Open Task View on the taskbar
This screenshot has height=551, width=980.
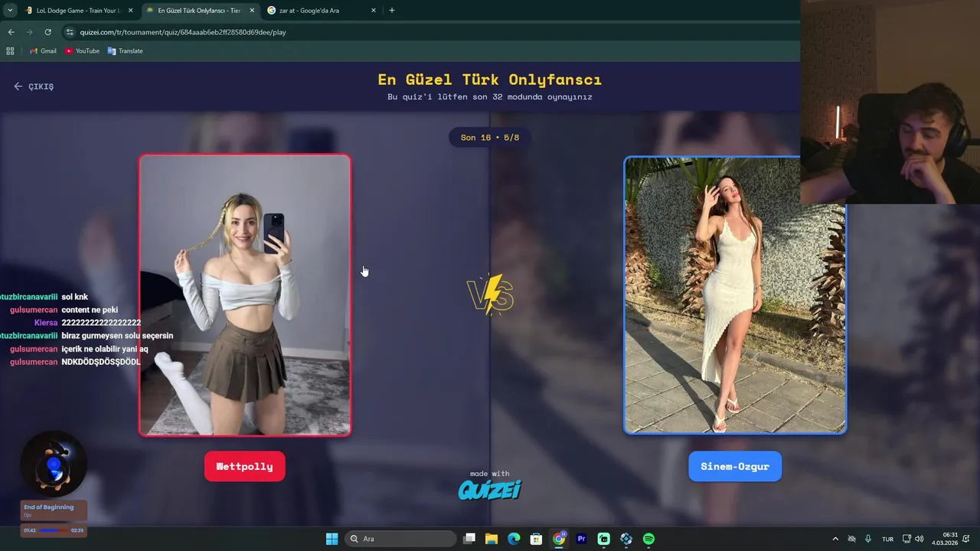469,539
